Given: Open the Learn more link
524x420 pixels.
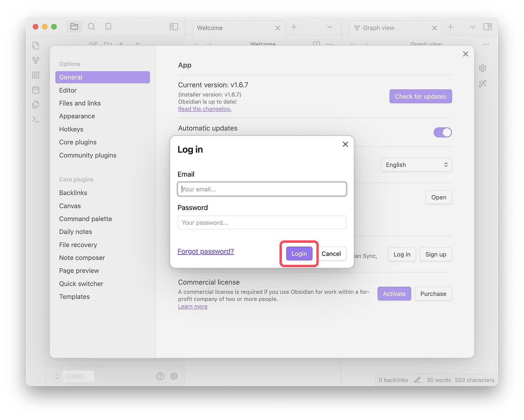Looking at the screenshot, I should 193,307.
